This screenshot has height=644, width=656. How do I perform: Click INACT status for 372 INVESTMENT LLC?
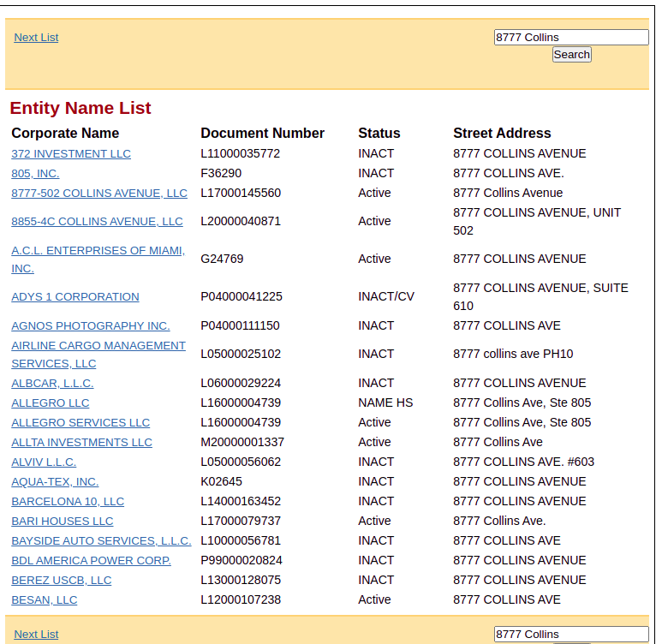point(376,153)
